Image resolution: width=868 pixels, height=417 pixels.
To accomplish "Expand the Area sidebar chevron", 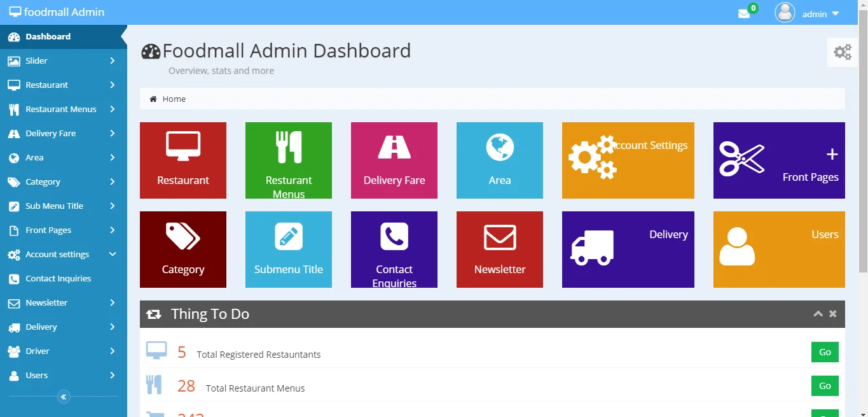I will (112, 157).
